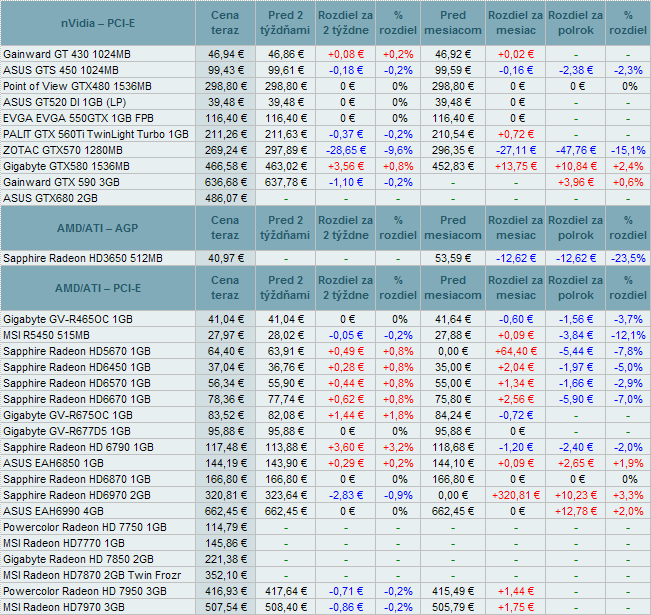Click the +64,40 € monthly difference cell
The width and height of the screenshot is (651, 615).
(x=516, y=351)
